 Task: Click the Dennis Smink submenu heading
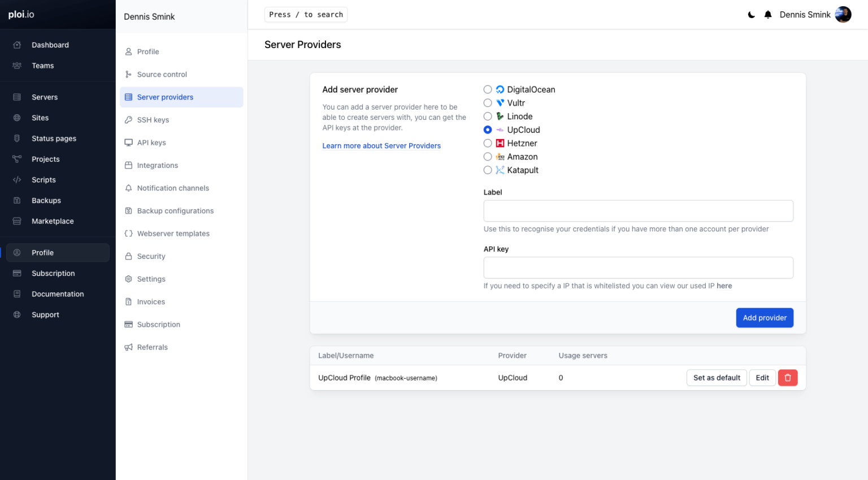tap(149, 17)
